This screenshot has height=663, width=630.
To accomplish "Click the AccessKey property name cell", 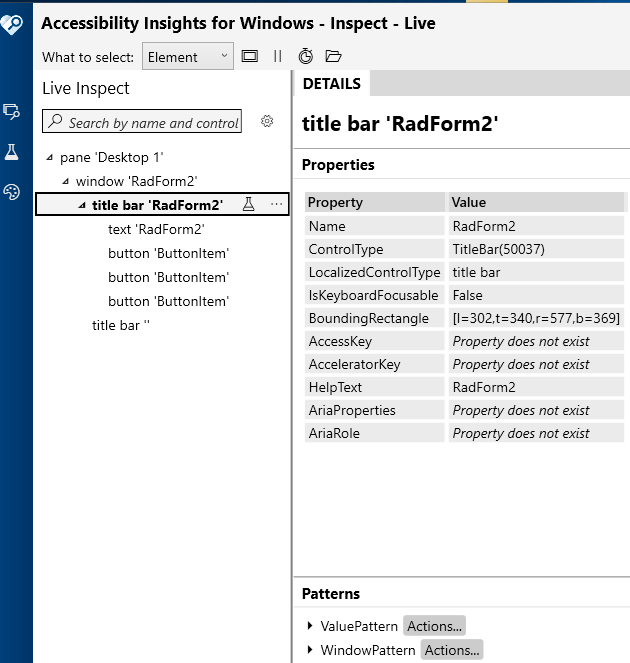I will point(374,341).
